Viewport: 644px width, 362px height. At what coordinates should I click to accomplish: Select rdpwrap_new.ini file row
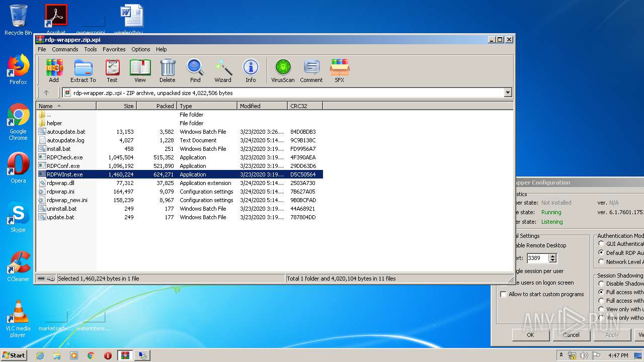(179, 200)
